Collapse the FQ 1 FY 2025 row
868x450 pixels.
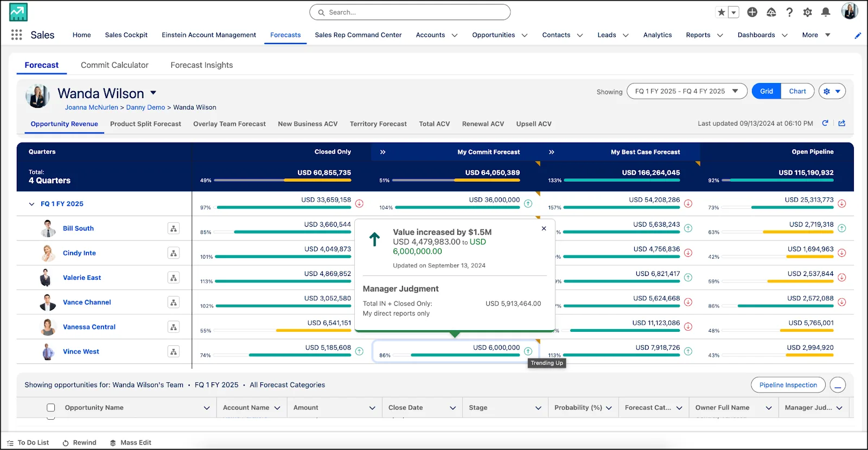coord(31,204)
